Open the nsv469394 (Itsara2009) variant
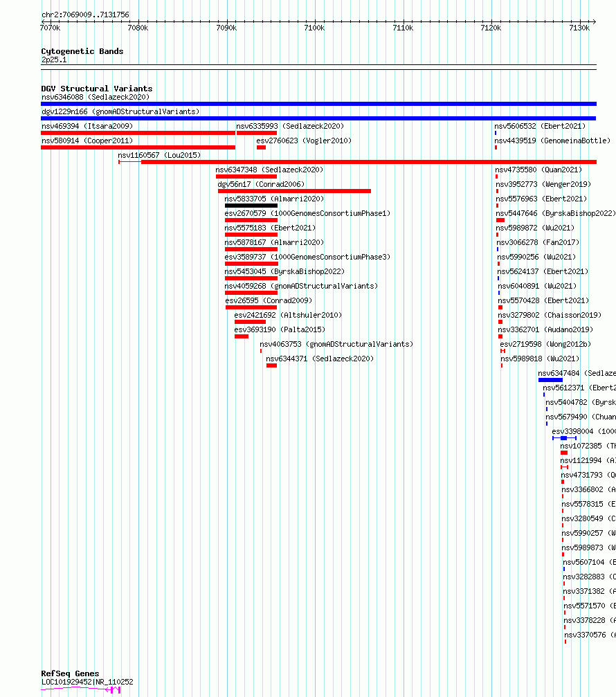Image resolution: width=616 pixels, height=697 pixels. [x=87, y=126]
